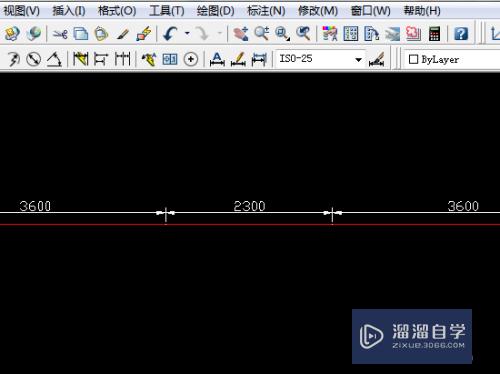Open the 绘图(D) menu
The image size is (500, 374).
click(215, 11)
